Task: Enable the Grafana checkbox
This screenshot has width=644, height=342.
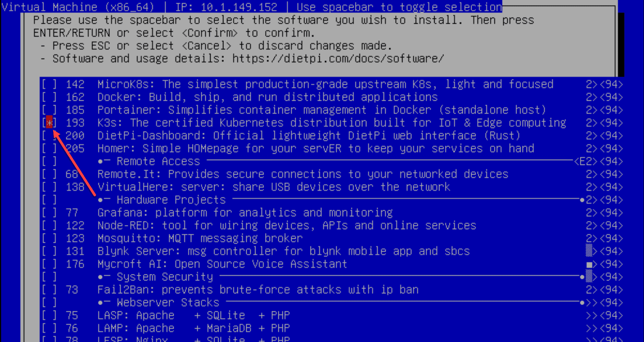Action: (49, 213)
